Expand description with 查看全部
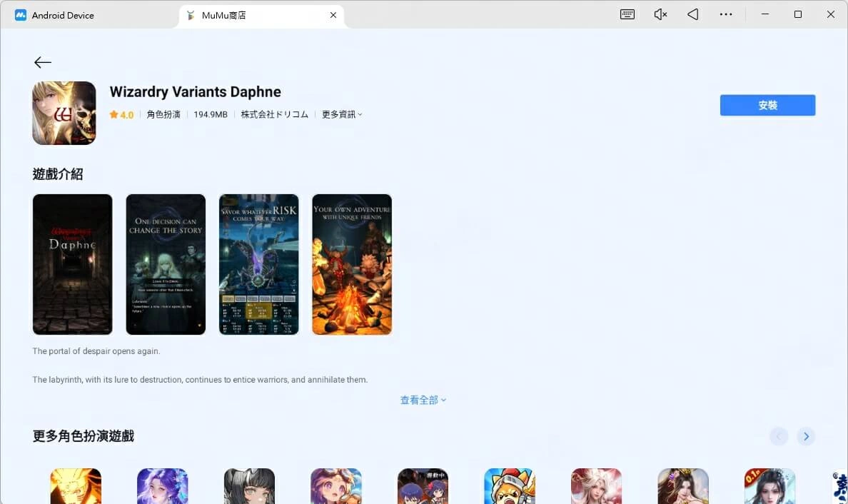Viewport: 848px width, 504px height. point(423,400)
